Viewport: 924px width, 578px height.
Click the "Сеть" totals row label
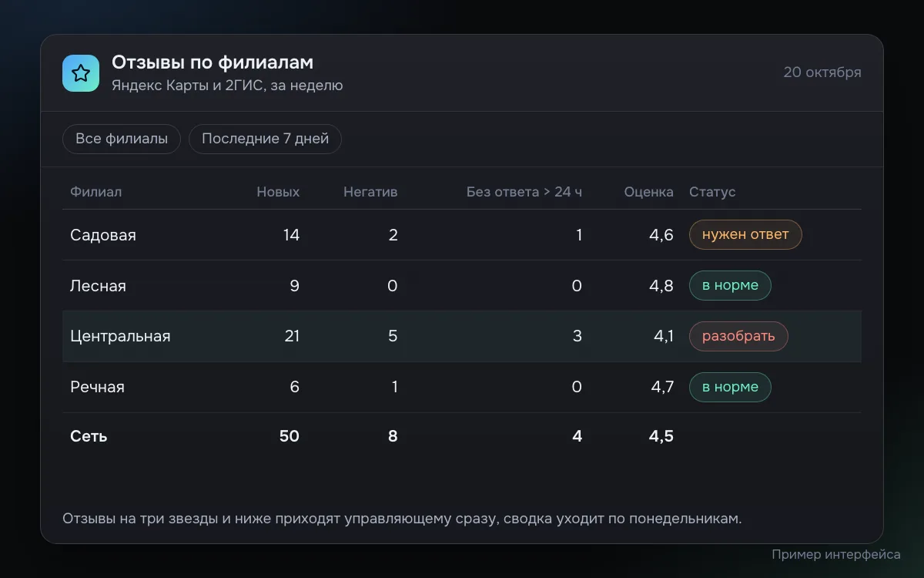pos(89,436)
